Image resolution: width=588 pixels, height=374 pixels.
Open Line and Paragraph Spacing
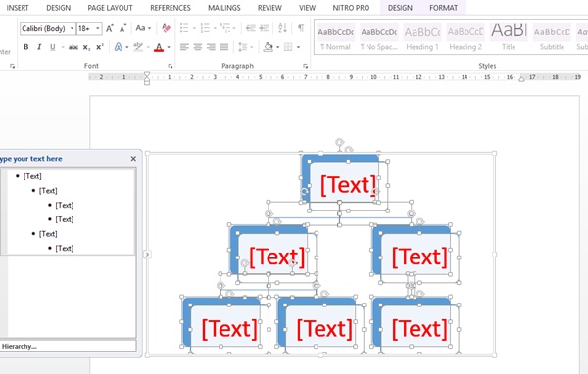tap(243, 47)
